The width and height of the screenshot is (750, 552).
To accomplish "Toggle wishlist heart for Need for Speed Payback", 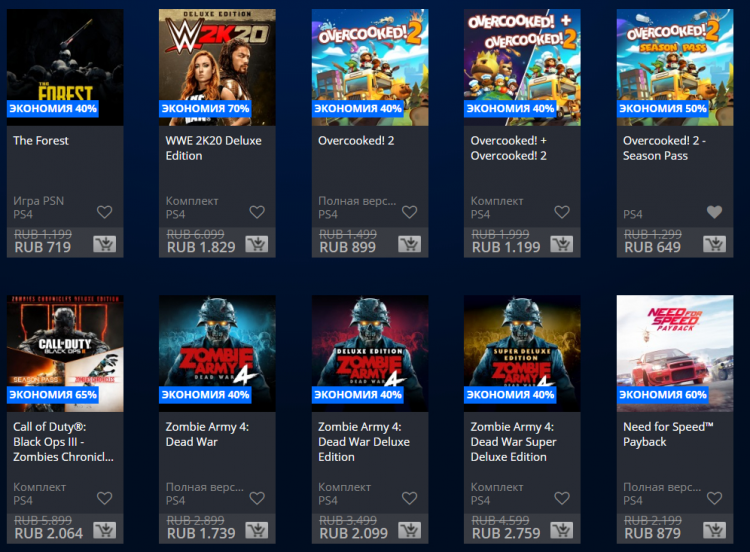I will (x=715, y=498).
